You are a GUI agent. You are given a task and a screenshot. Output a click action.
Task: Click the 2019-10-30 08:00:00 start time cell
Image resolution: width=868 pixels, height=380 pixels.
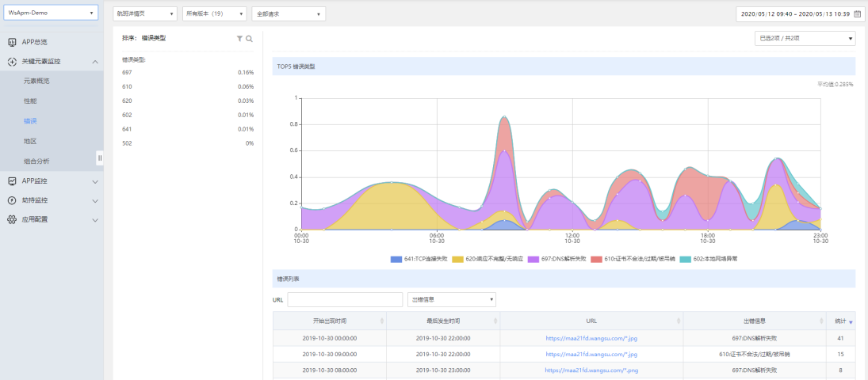coord(330,370)
